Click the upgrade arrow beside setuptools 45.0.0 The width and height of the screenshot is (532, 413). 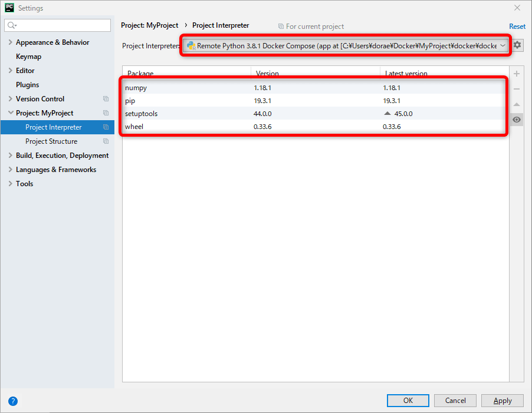(387, 114)
